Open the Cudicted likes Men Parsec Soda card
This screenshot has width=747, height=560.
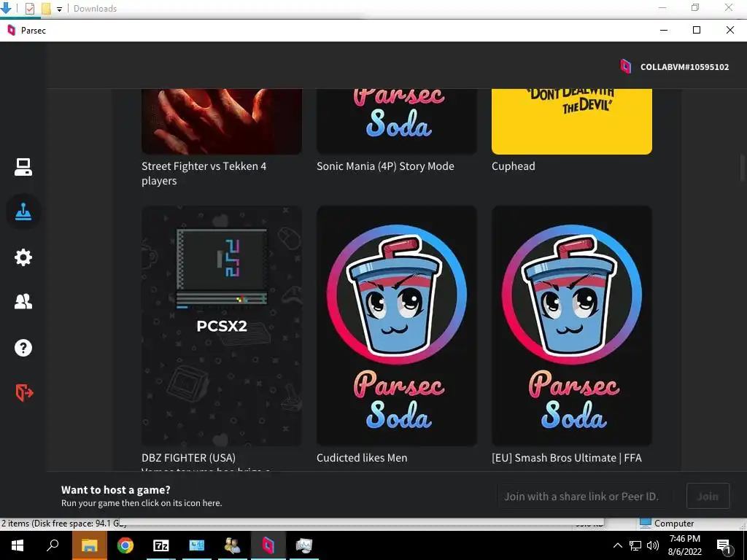point(396,326)
